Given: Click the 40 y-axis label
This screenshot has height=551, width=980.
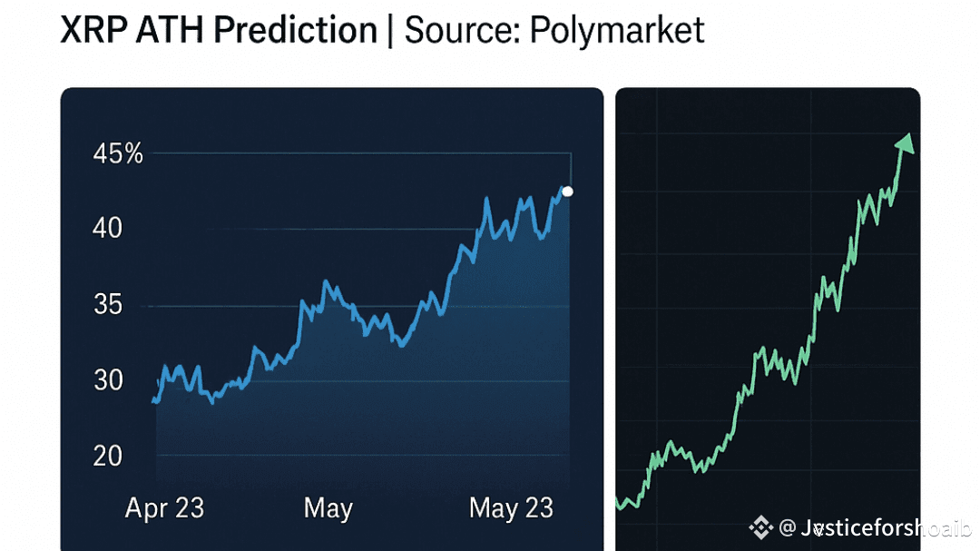Looking at the screenshot, I should point(108,228).
